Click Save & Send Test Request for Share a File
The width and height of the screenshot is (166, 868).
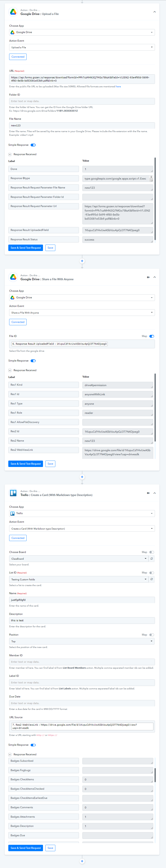click(26, 464)
